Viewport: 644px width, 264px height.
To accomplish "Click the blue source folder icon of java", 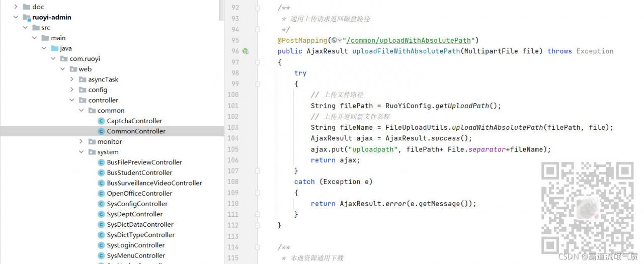I will (x=54, y=48).
